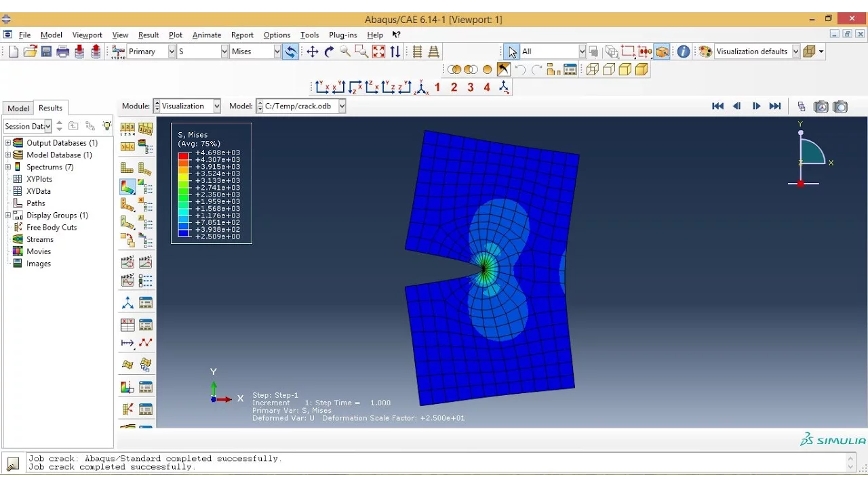Click the Synchronize field output icon
Image resolution: width=868 pixels, height=488 pixels.
[290, 52]
